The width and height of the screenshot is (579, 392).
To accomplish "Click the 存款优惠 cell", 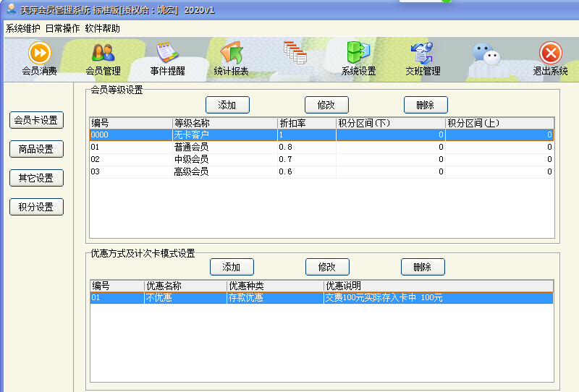I will 275,298.
